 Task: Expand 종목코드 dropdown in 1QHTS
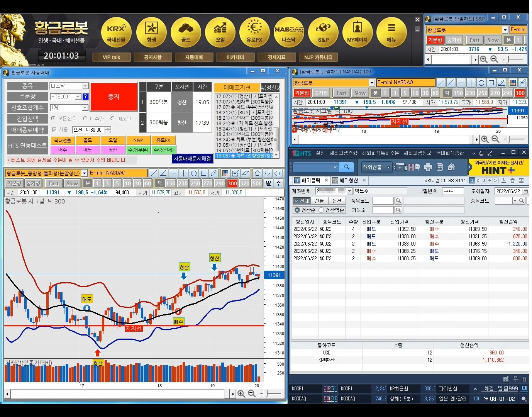pyautogui.click(x=515, y=201)
